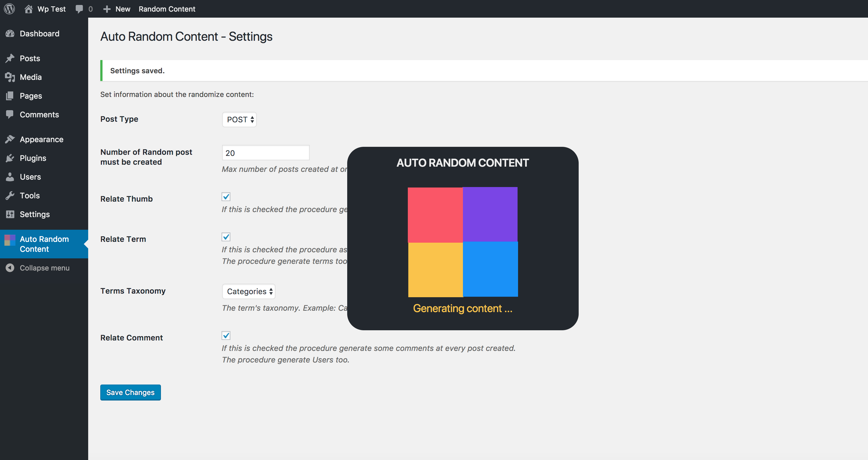Screen dimensions: 868x460
Task: Click the Tools wrench icon
Action: 10,195
